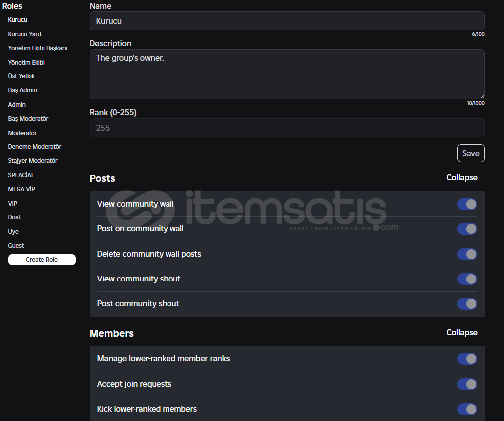Select the MEGA VİP role
Screen dimensions: 504x421
click(x=21, y=189)
